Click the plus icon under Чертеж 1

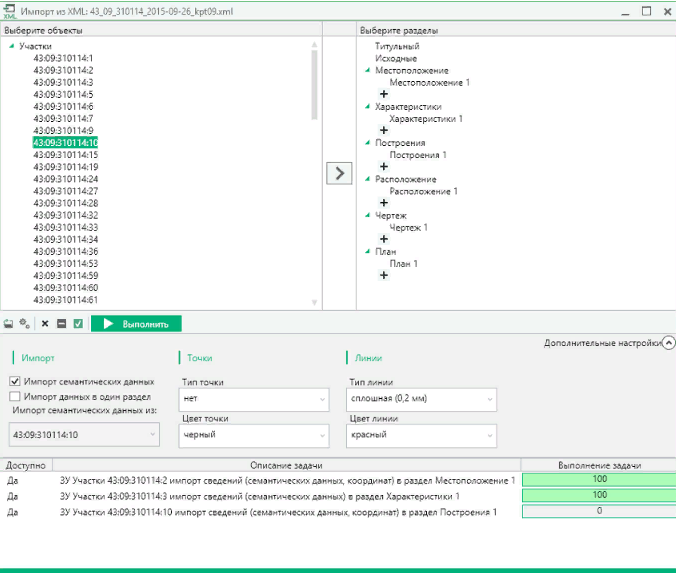pyautogui.click(x=384, y=240)
